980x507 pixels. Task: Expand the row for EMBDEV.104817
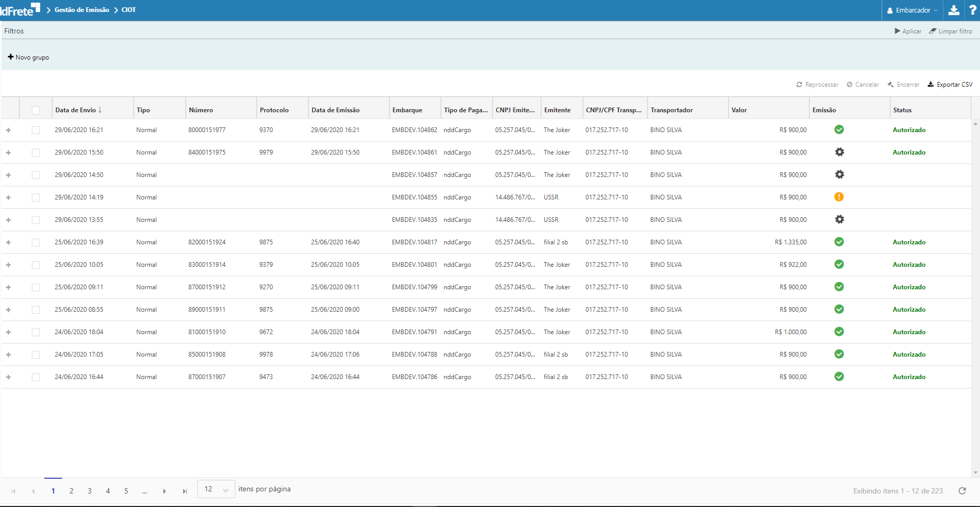click(8, 242)
